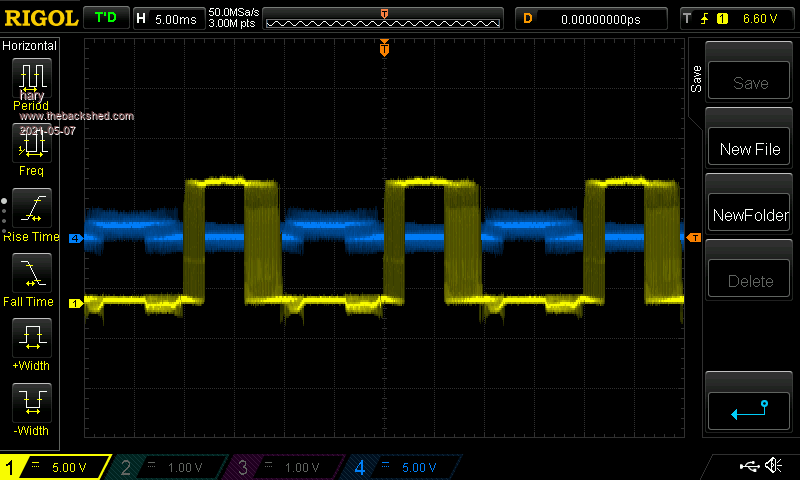Toggle channel 4 at 5.00 V
Viewport: 800px width, 480px height.
[402, 467]
